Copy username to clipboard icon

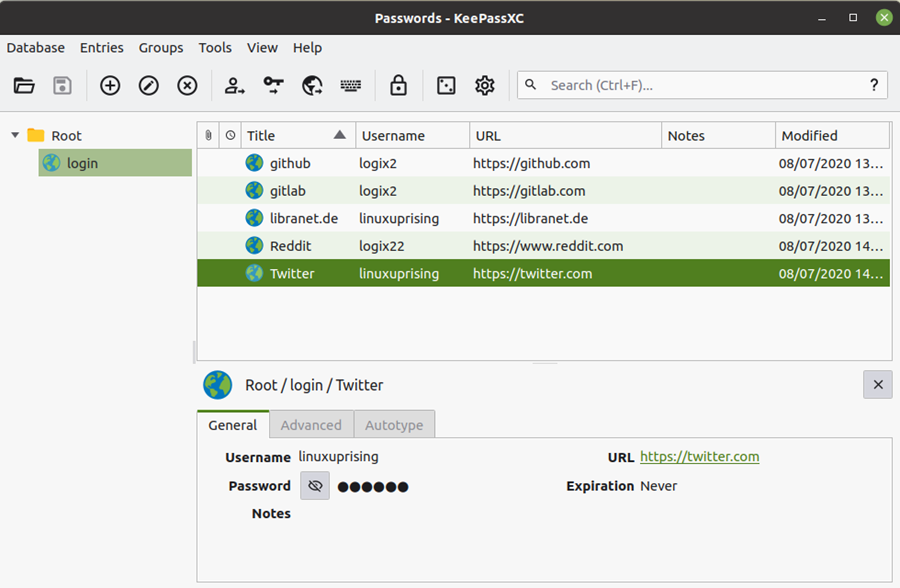pos(234,86)
